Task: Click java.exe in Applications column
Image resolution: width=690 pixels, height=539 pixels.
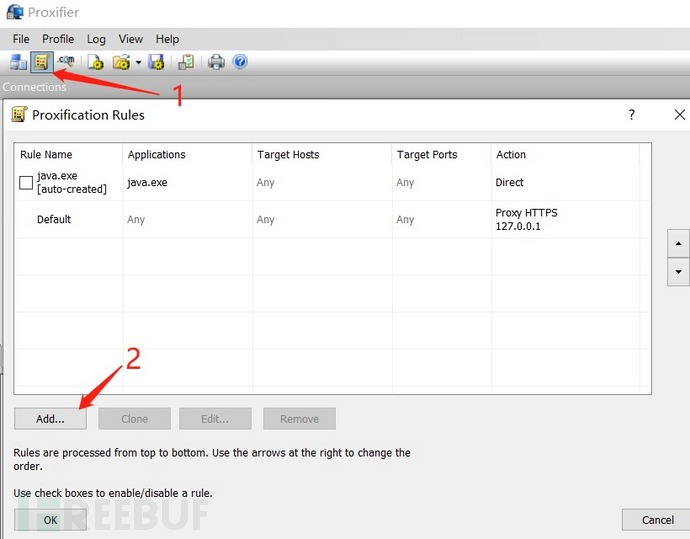Action: tap(147, 183)
